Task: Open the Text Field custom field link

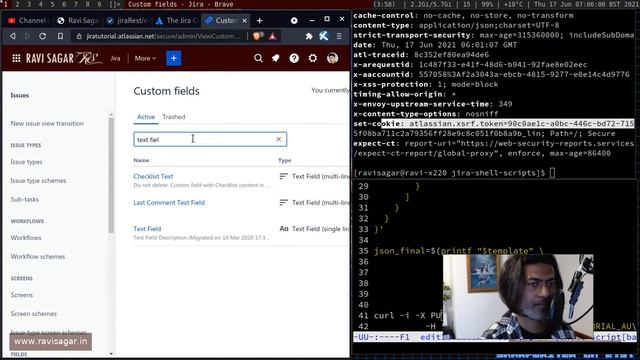Action: [x=147, y=229]
